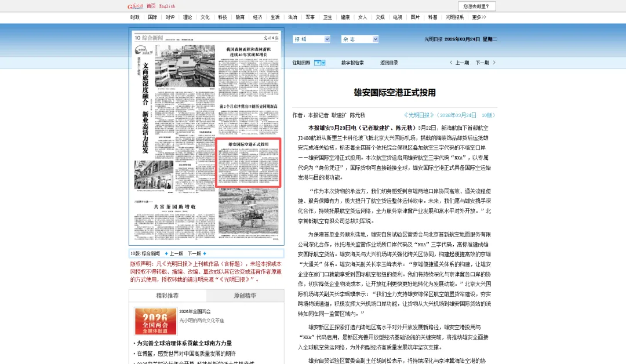Open 在博鳌,感受世界对中国高质量发展的期许 link
Image resolution: width=626 pixels, height=364 pixels.
click(x=186, y=354)
